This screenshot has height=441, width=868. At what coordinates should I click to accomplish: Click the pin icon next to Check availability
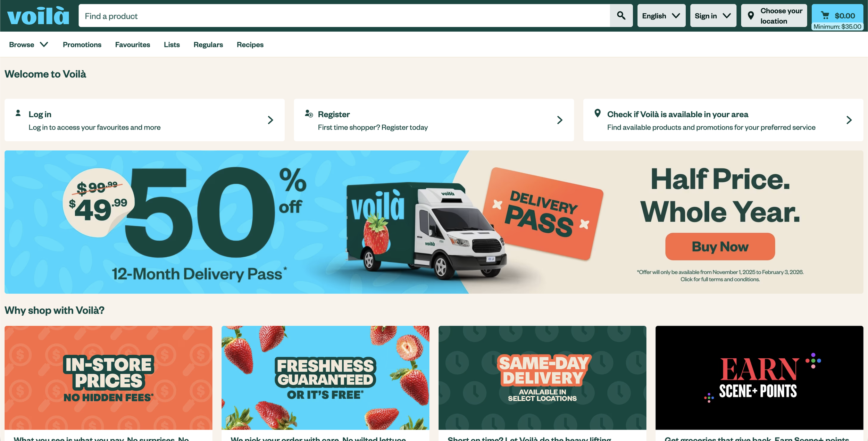pos(598,113)
